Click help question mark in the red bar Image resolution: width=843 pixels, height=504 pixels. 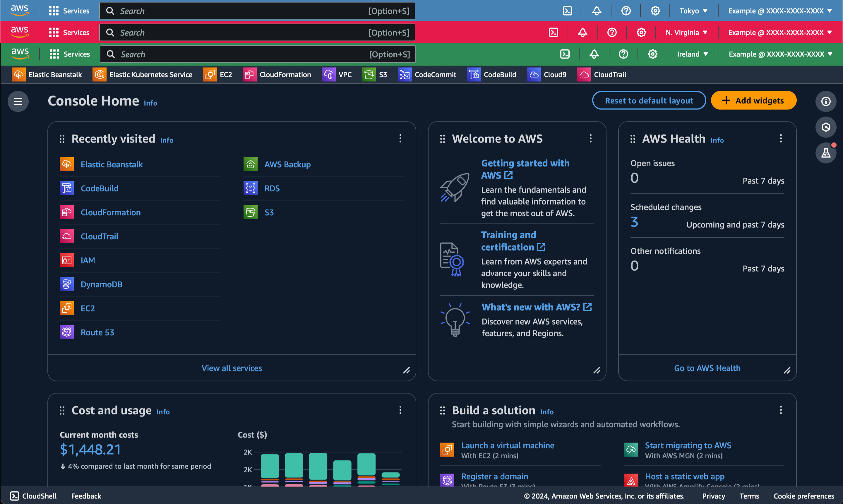pyautogui.click(x=612, y=32)
